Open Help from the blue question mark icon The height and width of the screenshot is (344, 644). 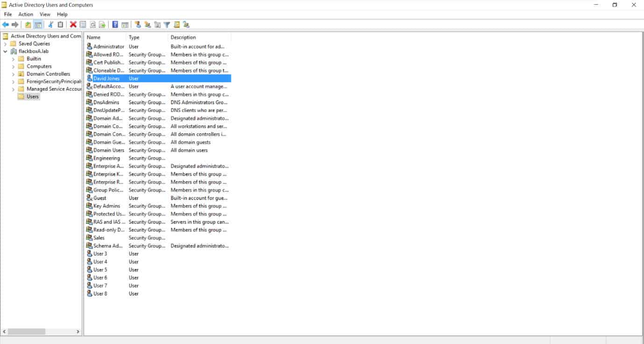point(115,25)
